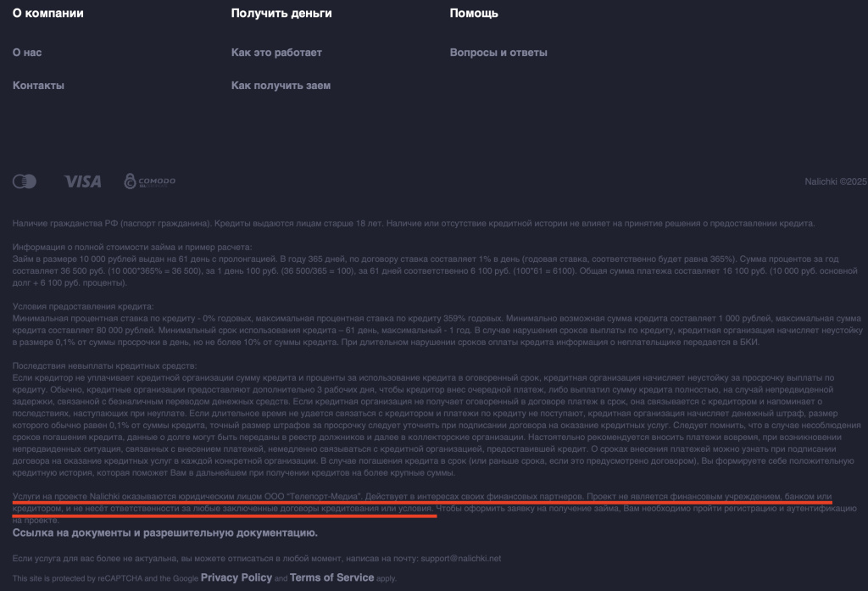Click the Помощь section header
Image resolution: width=868 pixels, height=591 pixels.
click(x=474, y=13)
